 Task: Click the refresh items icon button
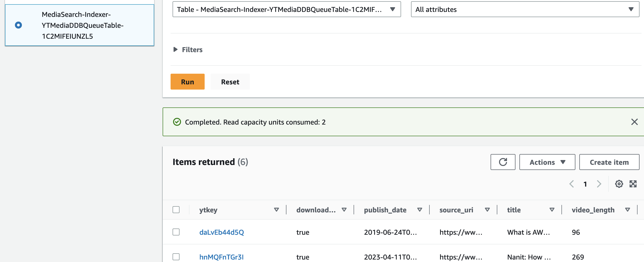(503, 162)
